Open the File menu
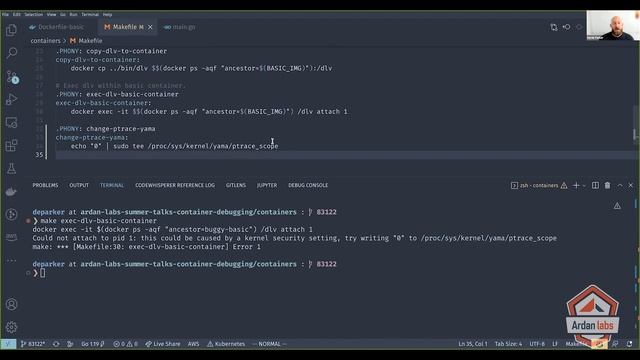Image resolution: width=640 pixels, height=360 pixels. coord(5,14)
